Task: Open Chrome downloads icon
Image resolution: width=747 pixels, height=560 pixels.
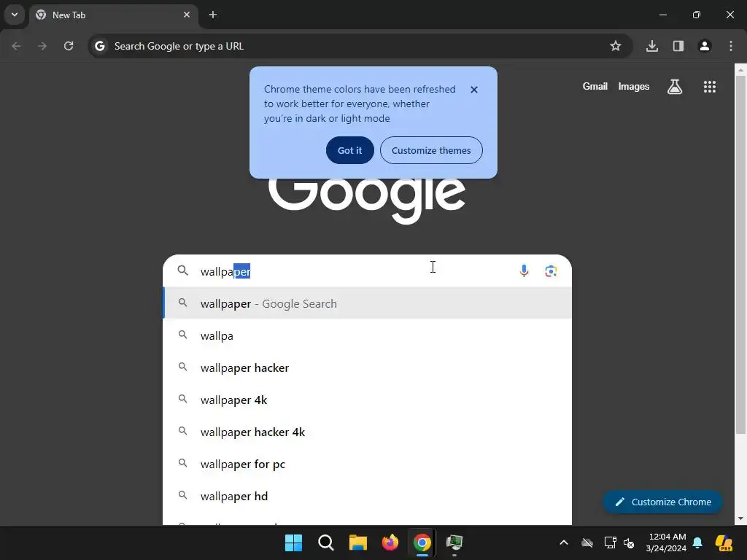Action: [x=652, y=46]
